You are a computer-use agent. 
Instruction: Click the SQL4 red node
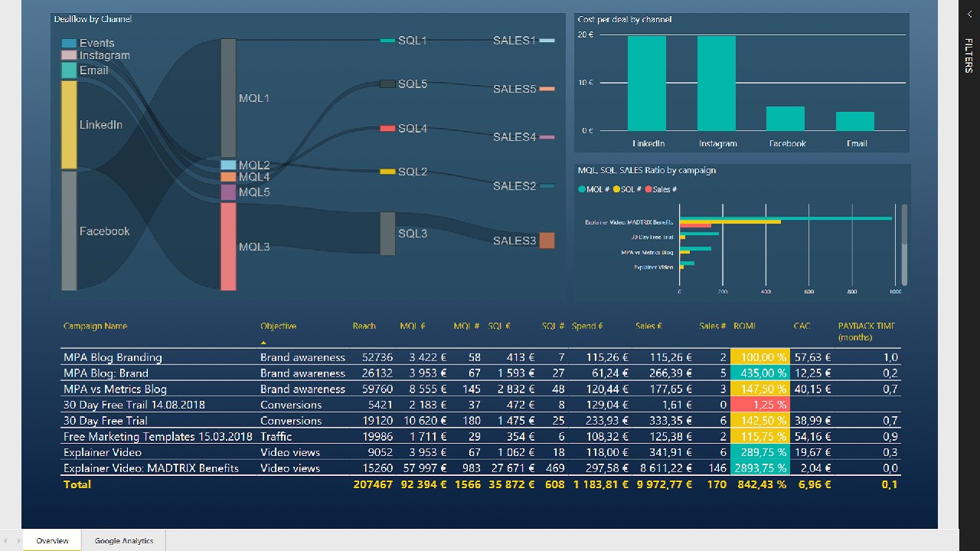[387, 129]
